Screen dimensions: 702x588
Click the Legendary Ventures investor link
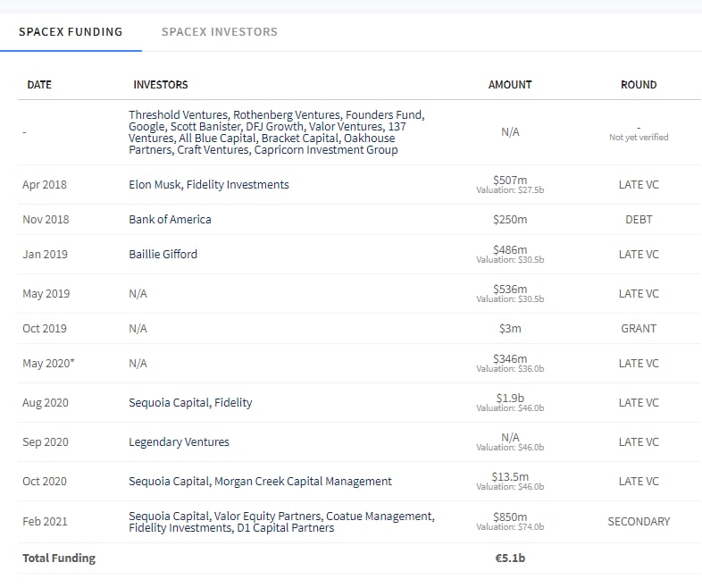pyautogui.click(x=179, y=441)
